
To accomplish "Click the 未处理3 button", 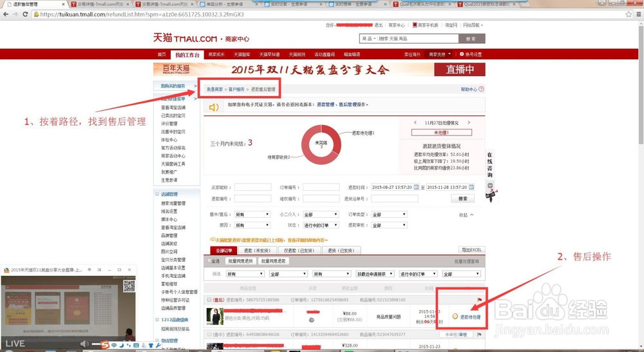I will (x=442, y=132).
